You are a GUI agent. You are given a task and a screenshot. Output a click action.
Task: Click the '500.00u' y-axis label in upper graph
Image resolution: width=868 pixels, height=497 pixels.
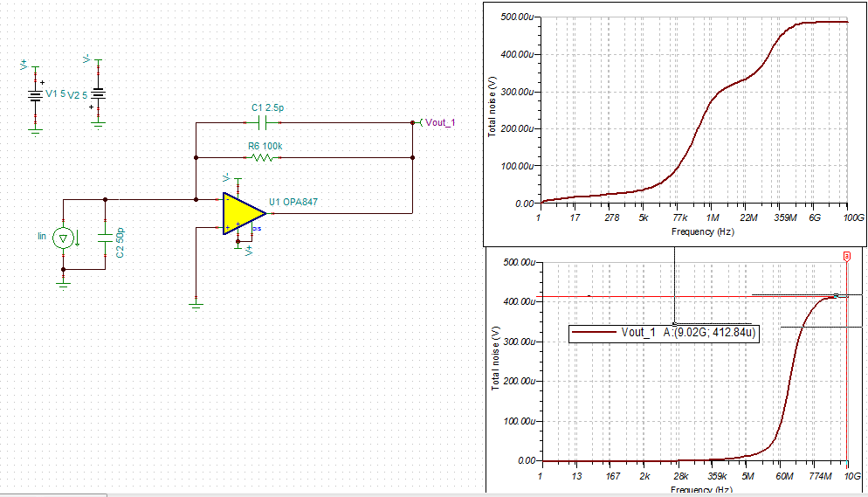point(517,17)
